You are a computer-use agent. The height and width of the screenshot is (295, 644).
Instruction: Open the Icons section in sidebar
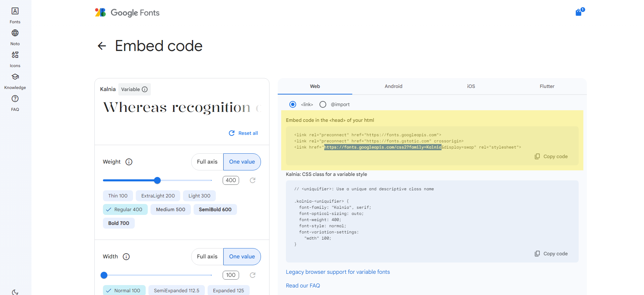tap(15, 60)
